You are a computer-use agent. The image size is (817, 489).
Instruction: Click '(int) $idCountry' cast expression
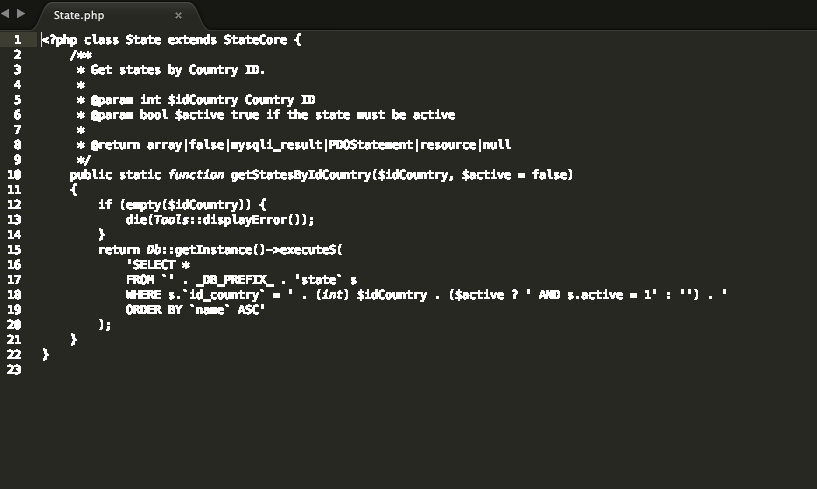tap(372, 295)
